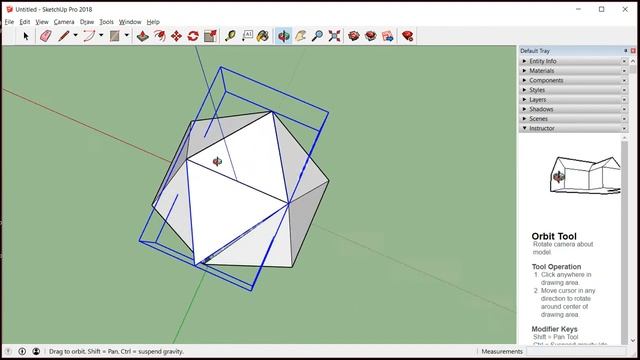Close the Materials panel

(624, 71)
